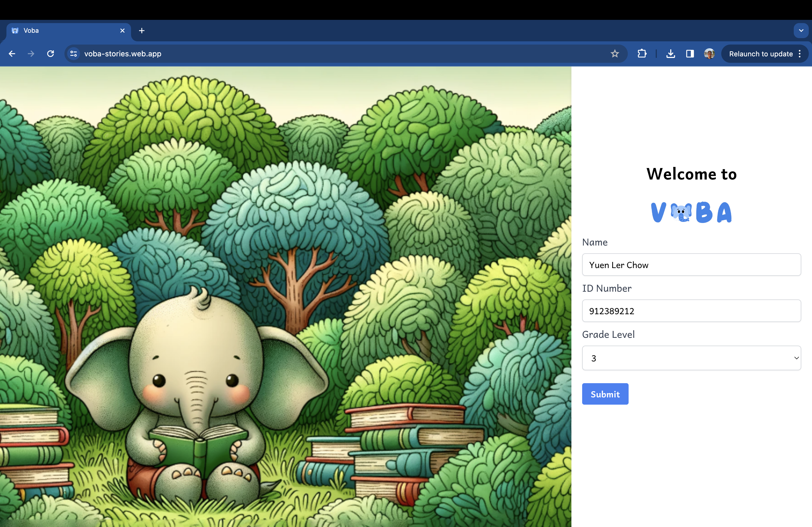Reload the Voba page
Viewport: 812px width, 527px height.
(x=50, y=54)
